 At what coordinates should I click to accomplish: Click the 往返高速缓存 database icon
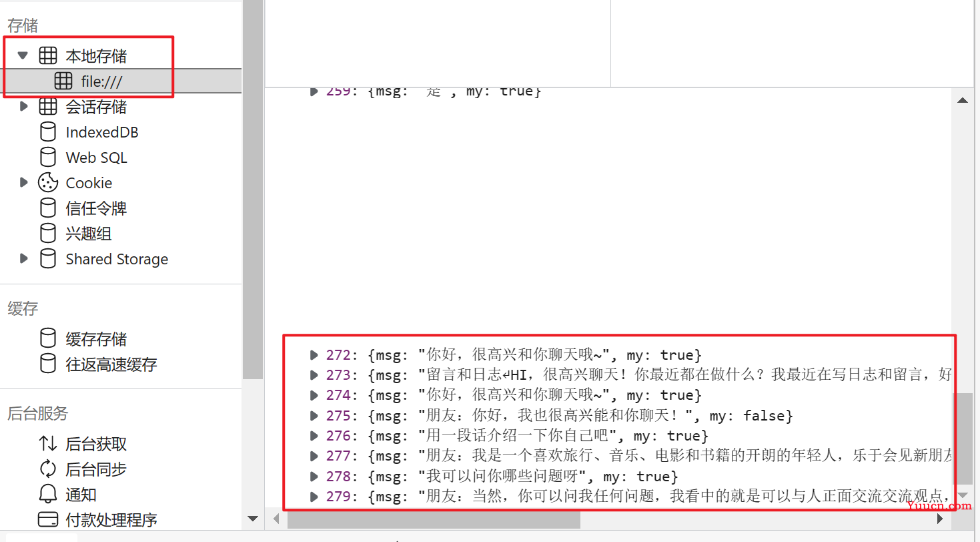[48, 364]
